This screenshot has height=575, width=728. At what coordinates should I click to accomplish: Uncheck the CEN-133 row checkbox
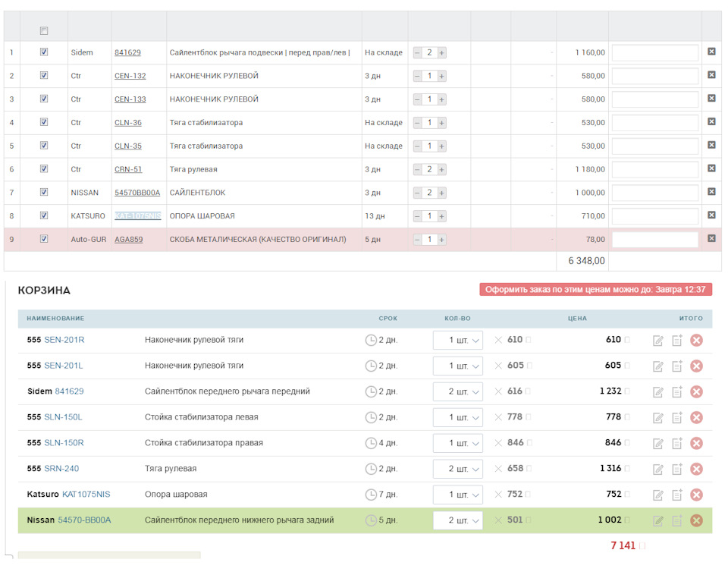coord(44,99)
